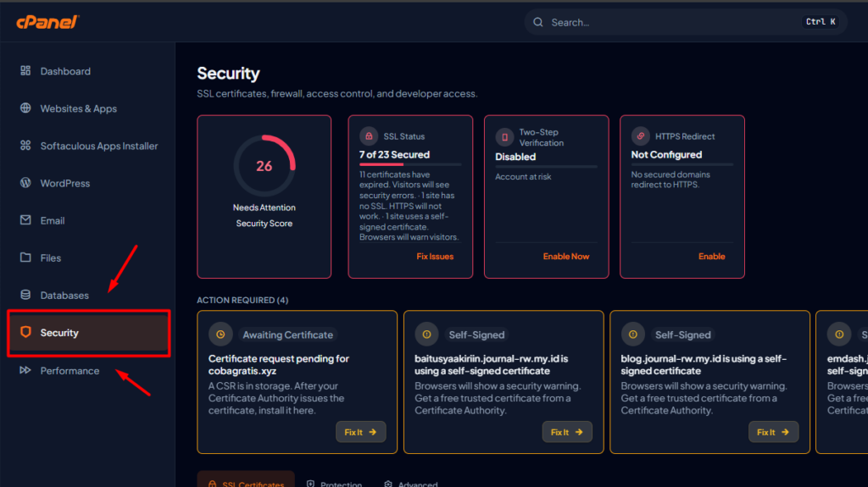Screen dimensions: 868x487
Task: Click the clock icon on Awaiting Certificate card
Action: (220, 335)
